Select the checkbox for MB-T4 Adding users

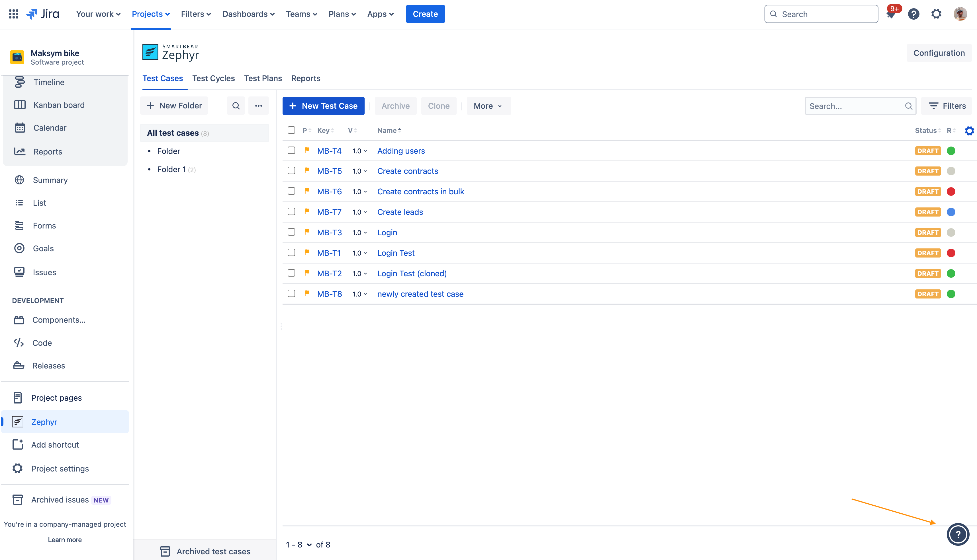(291, 150)
